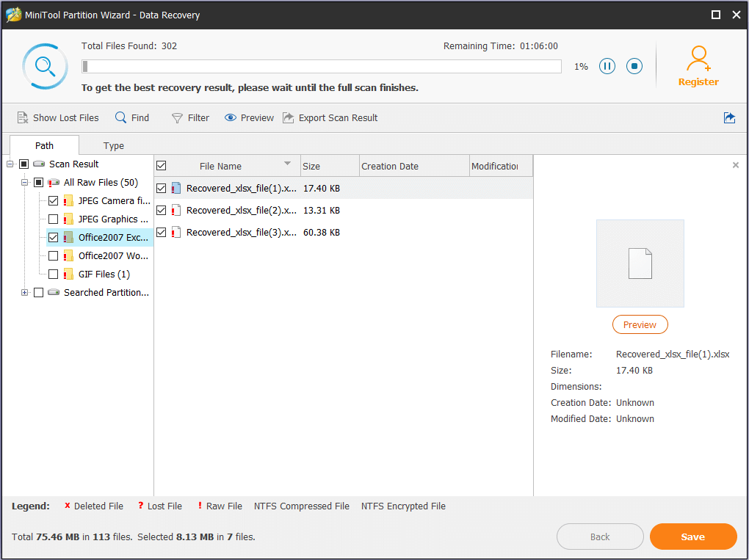Toggle the All Raw Files checkbox
Viewport: 749px width, 560px height.
coord(39,182)
